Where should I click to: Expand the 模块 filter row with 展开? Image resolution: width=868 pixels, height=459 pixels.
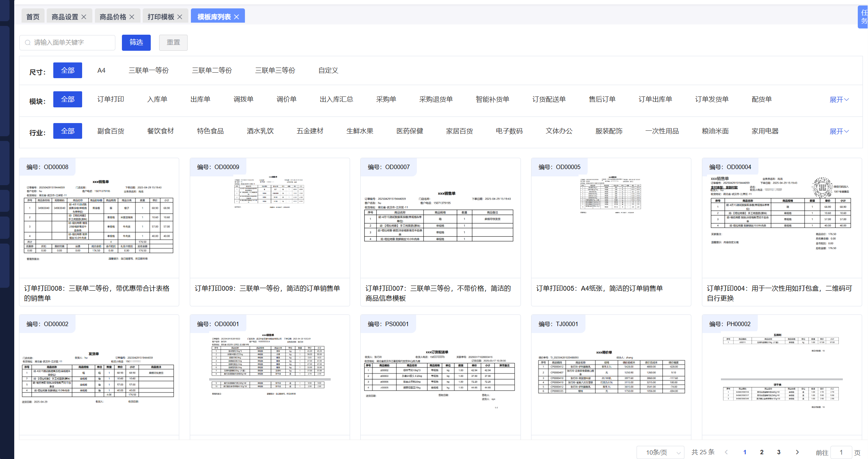click(x=839, y=100)
